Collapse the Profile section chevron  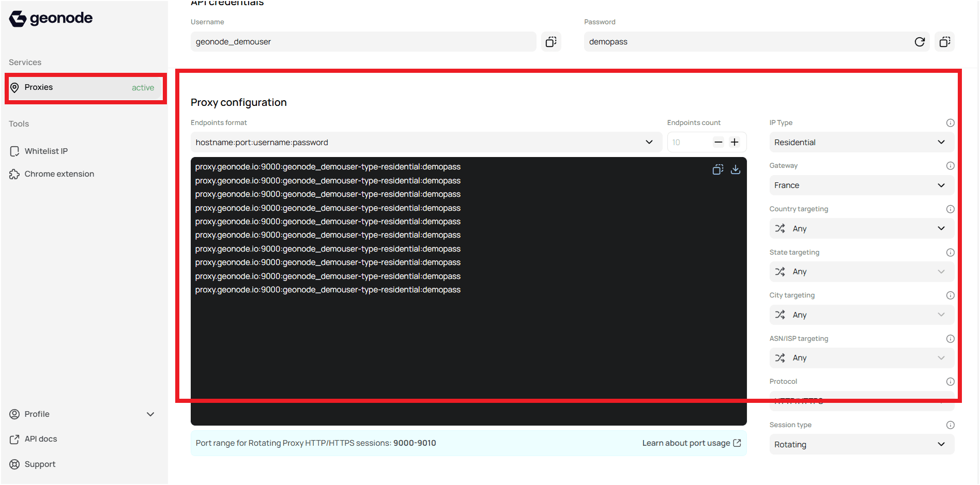point(150,414)
